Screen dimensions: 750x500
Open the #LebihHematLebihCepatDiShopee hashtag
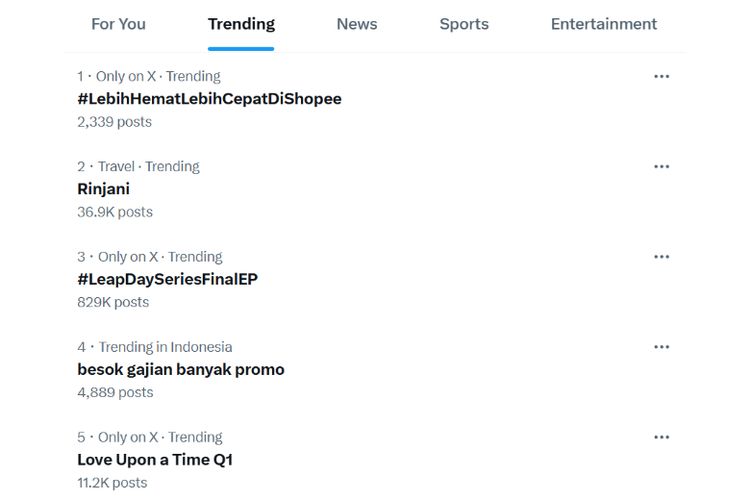coord(209,98)
